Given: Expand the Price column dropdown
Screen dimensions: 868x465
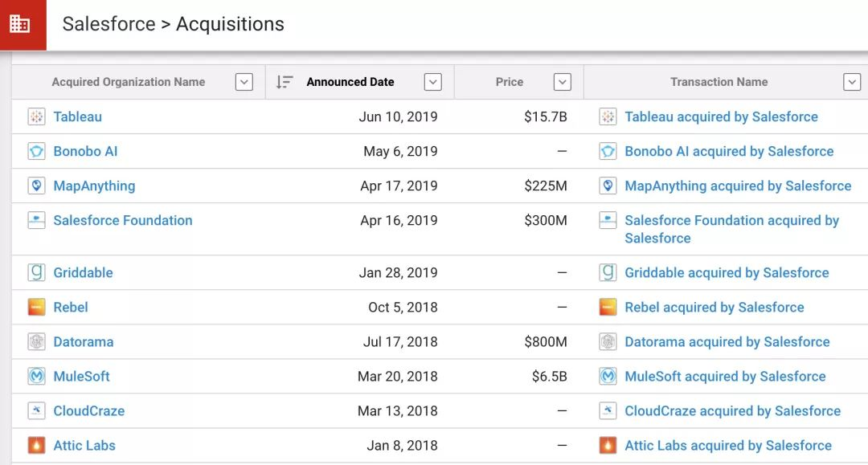Looking at the screenshot, I should [x=563, y=82].
